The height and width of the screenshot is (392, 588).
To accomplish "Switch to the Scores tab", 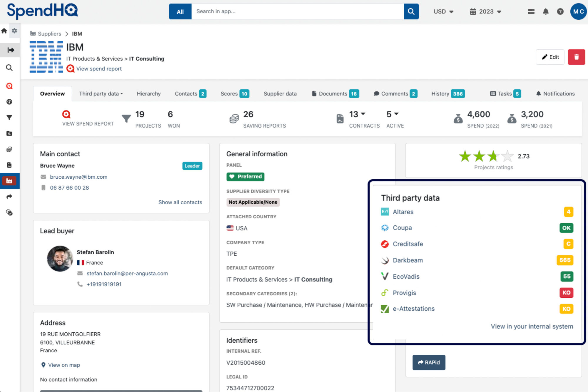I will [x=229, y=93].
